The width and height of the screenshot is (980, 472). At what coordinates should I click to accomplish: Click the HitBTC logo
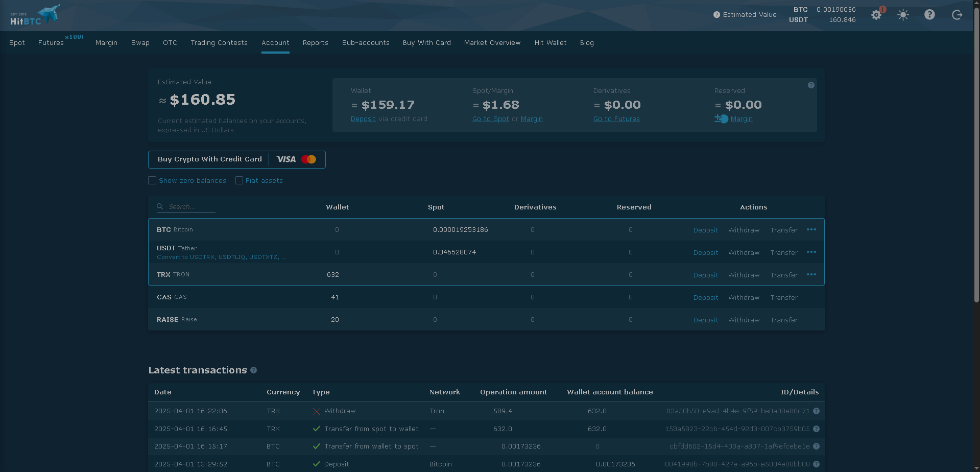point(35,15)
